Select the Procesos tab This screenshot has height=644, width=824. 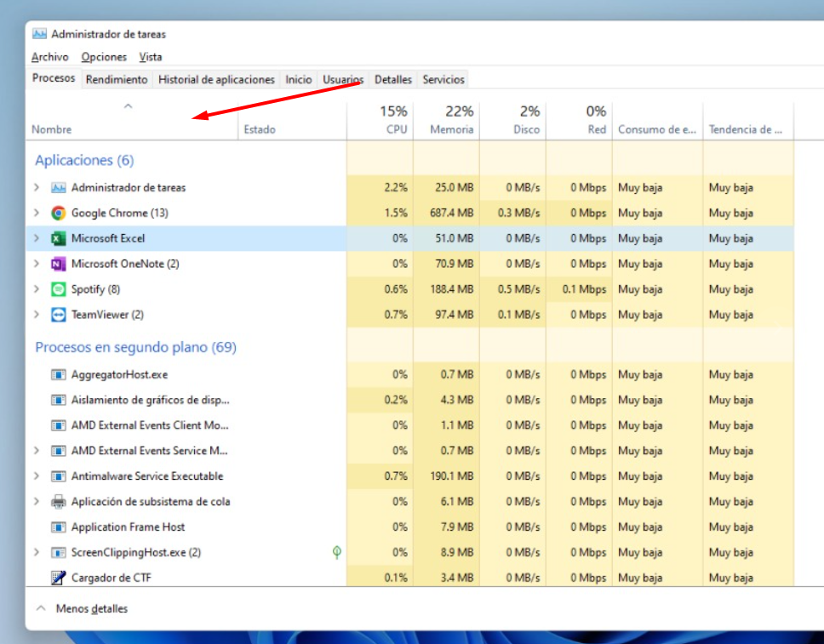[54, 78]
